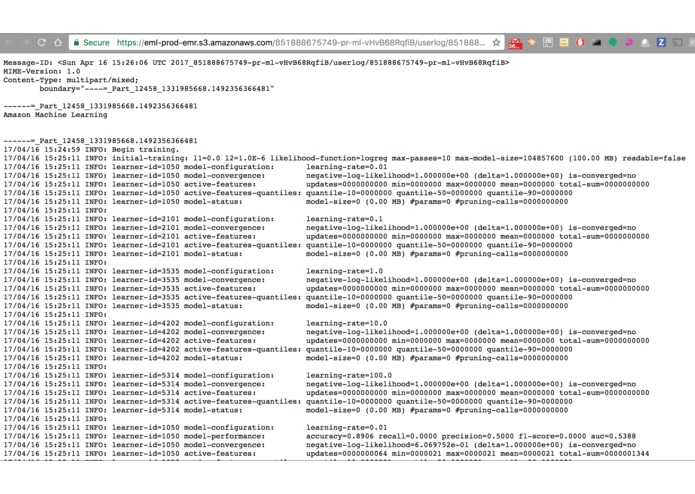Click the green Secure padlock icon

[x=76, y=43]
